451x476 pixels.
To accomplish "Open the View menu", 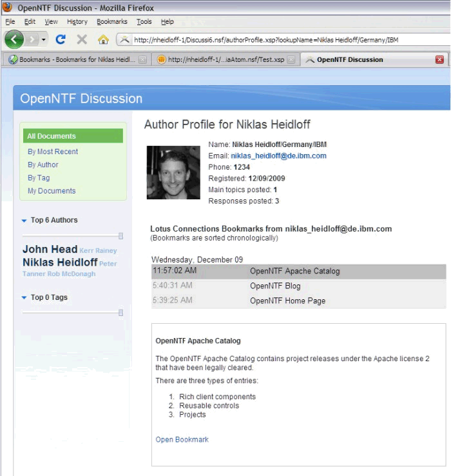I will 51,21.
